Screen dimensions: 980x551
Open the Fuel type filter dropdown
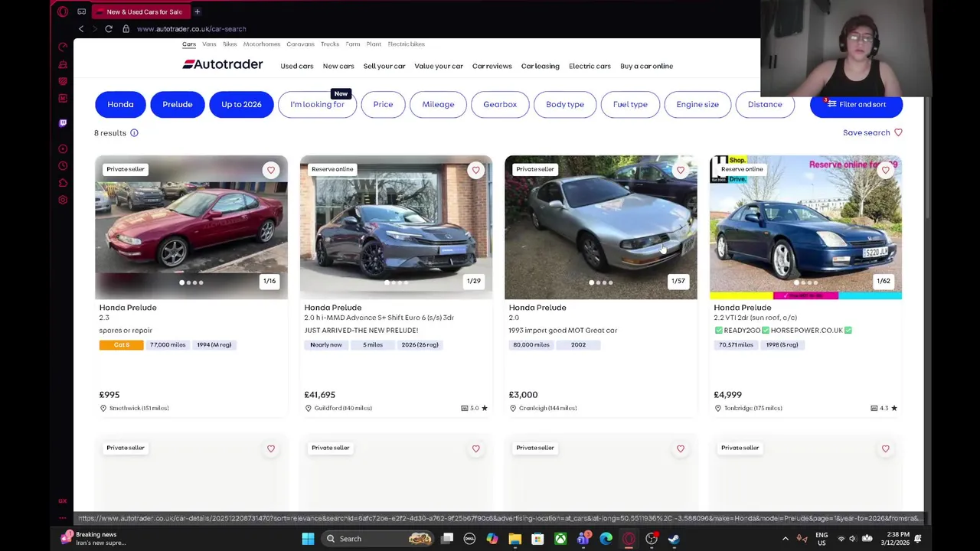(x=630, y=104)
